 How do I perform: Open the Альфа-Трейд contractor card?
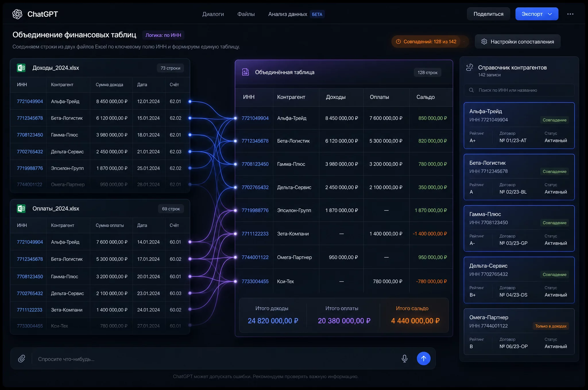tap(519, 126)
